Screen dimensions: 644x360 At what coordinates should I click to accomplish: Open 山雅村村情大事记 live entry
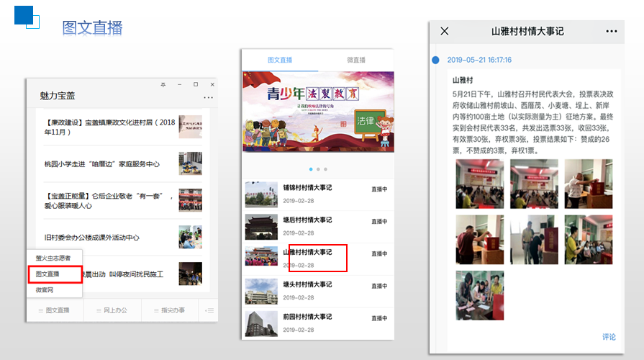coord(307,252)
